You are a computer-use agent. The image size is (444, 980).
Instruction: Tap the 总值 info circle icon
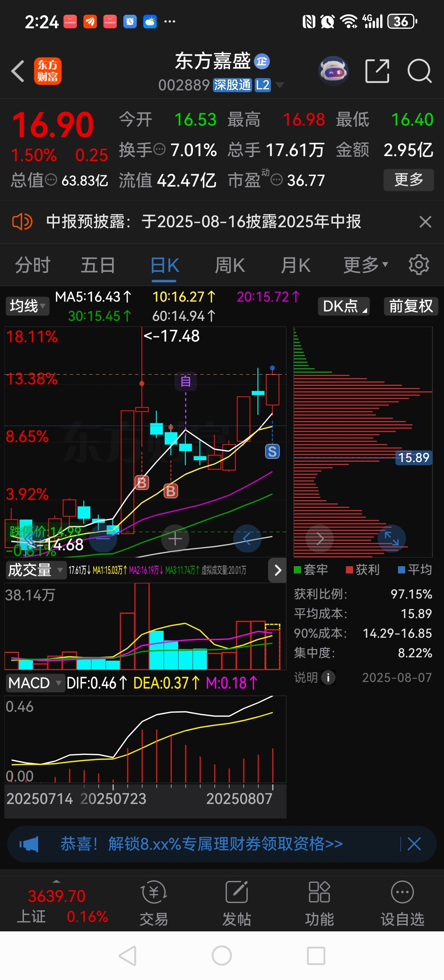(x=51, y=180)
